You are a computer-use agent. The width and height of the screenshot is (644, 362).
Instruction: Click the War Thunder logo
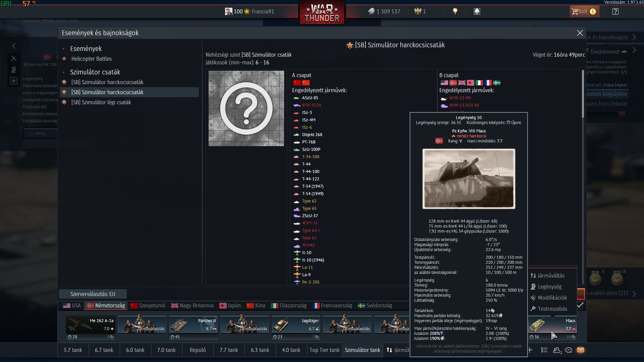(x=322, y=12)
